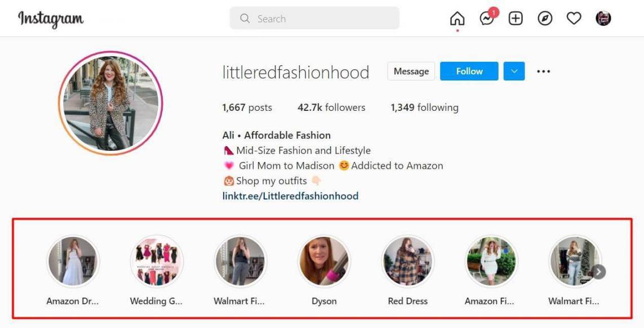Viewport: 644px width, 328px height.
Task: View the 1,349 following list
Action: [x=424, y=107]
